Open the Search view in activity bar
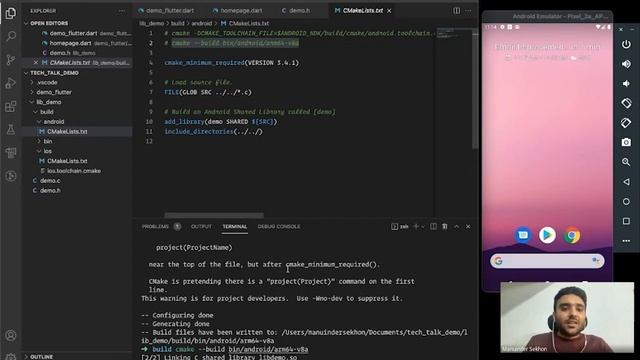The height and width of the screenshot is (360, 640). (11, 36)
